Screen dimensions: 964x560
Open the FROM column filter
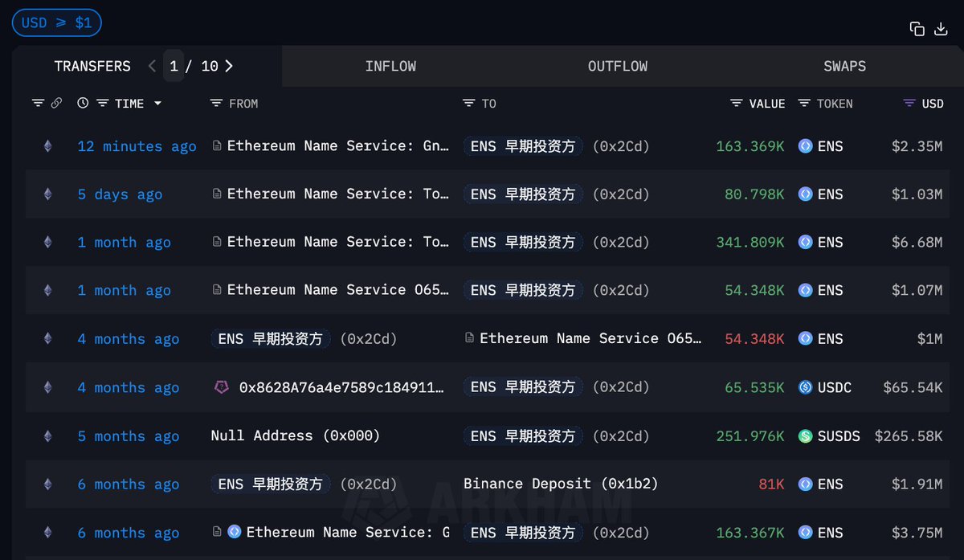pyautogui.click(x=216, y=104)
